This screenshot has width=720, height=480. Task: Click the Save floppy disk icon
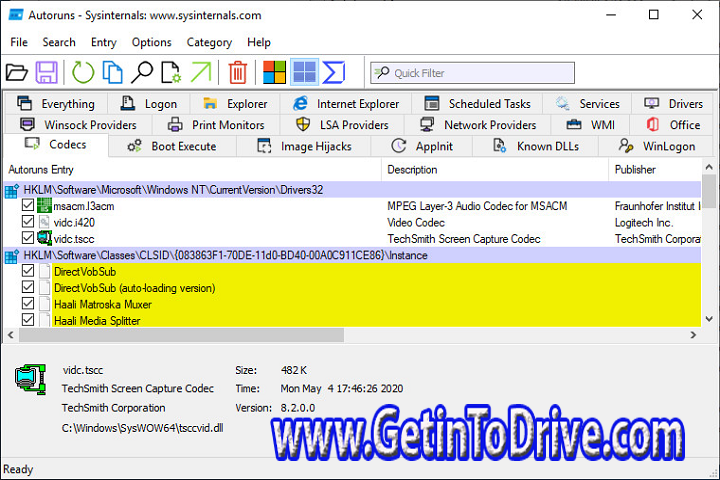47,73
